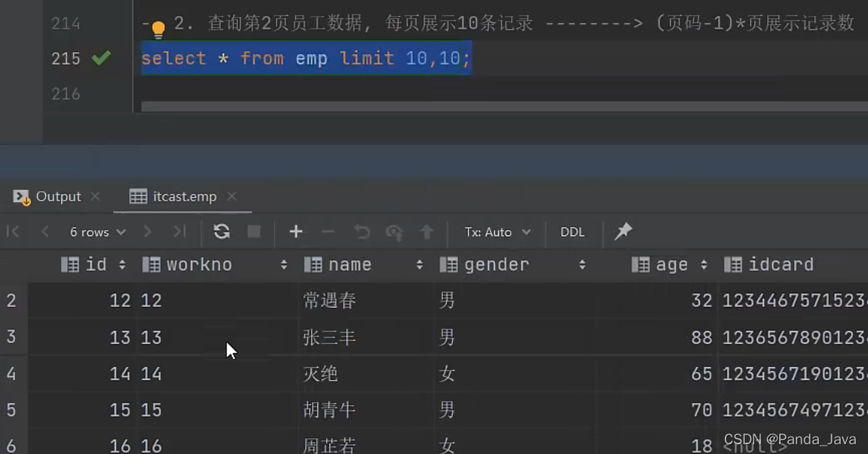The image size is (868, 454).
Task: Revert changes with the undo icon
Action: tap(361, 232)
